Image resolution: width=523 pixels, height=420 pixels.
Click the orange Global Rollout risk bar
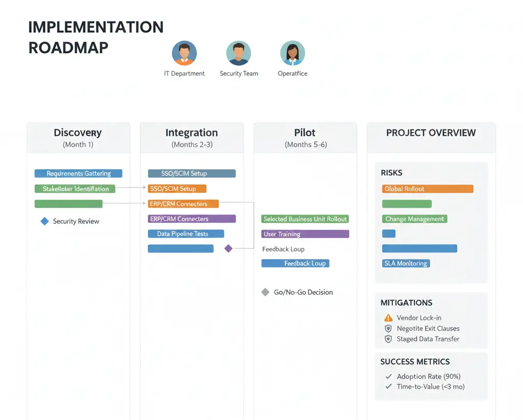pyautogui.click(x=427, y=189)
